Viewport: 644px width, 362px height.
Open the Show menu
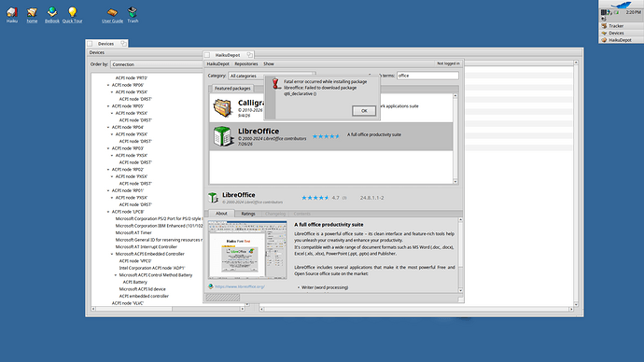pyautogui.click(x=269, y=64)
